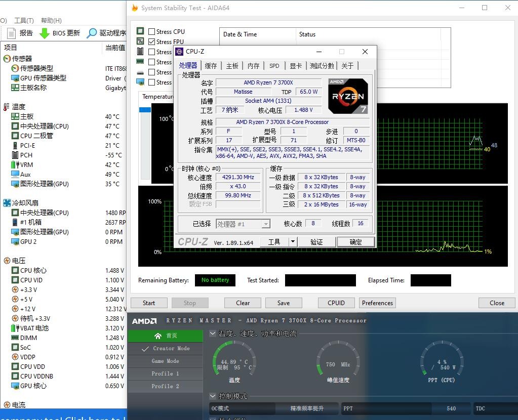Open Preferences in Stability Test
Screen dimensions: 518x420
coord(377,303)
